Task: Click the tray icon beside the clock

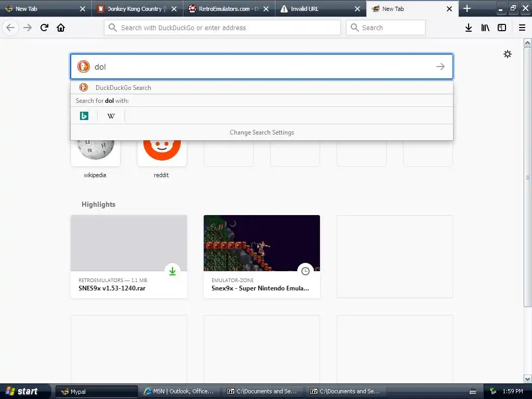Action: click(x=493, y=391)
